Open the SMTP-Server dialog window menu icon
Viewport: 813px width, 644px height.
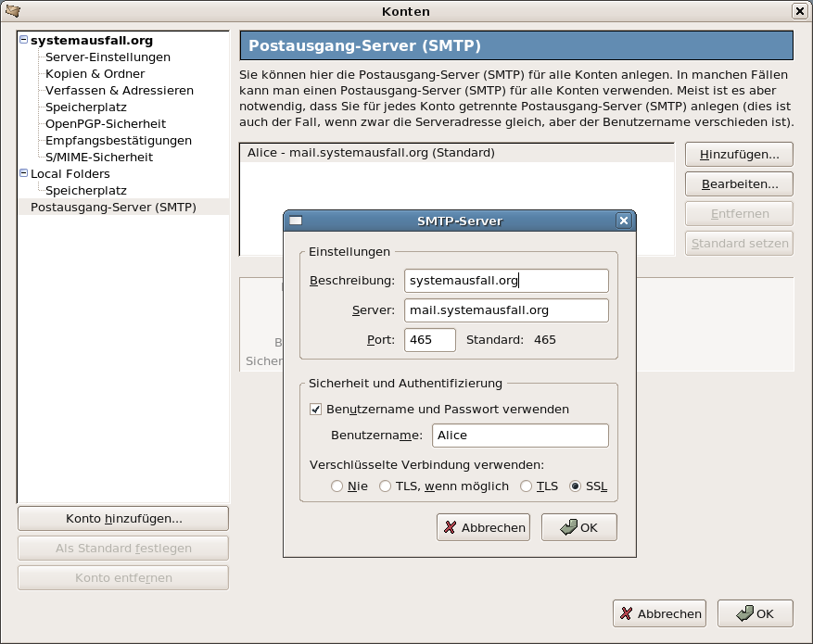296,221
